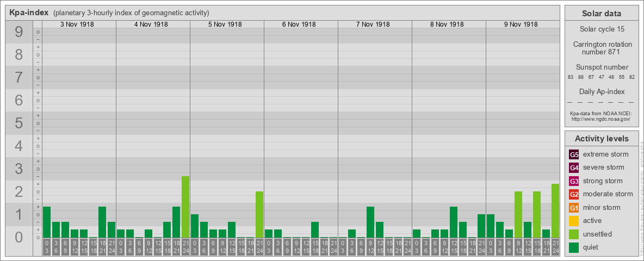
Task: Click the G1 minor storm badge
Action: pos(574,207)
